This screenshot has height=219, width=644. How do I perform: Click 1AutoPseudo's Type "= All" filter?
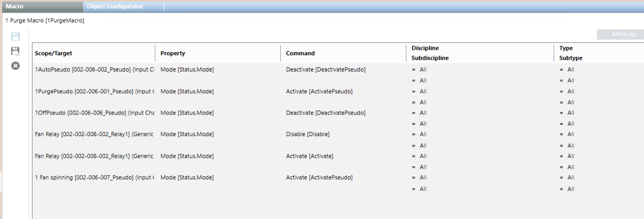click(568, 69)
